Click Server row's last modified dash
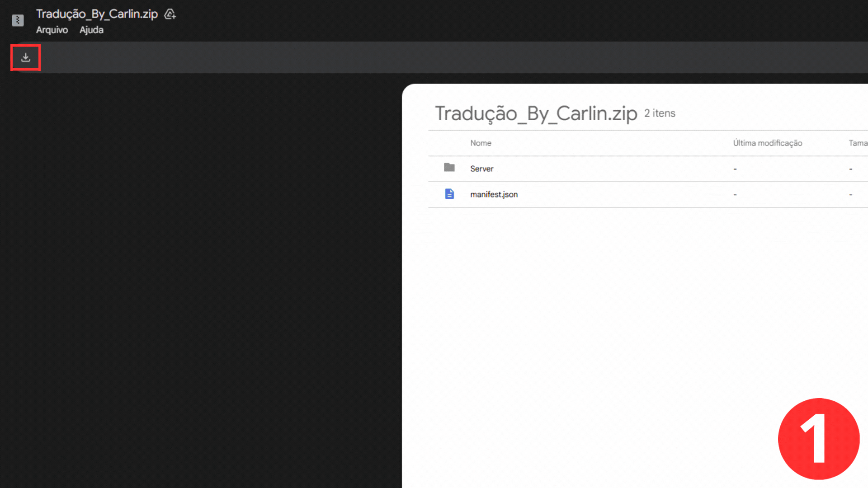 point(735,169)
